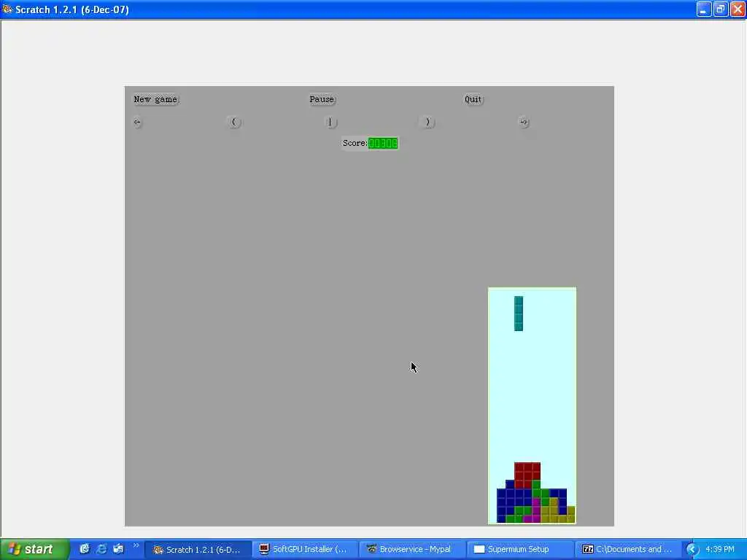Screen dimensions: 747x560
Task: Click the falling teal I-piece
Action: click(x=519, y=314)
